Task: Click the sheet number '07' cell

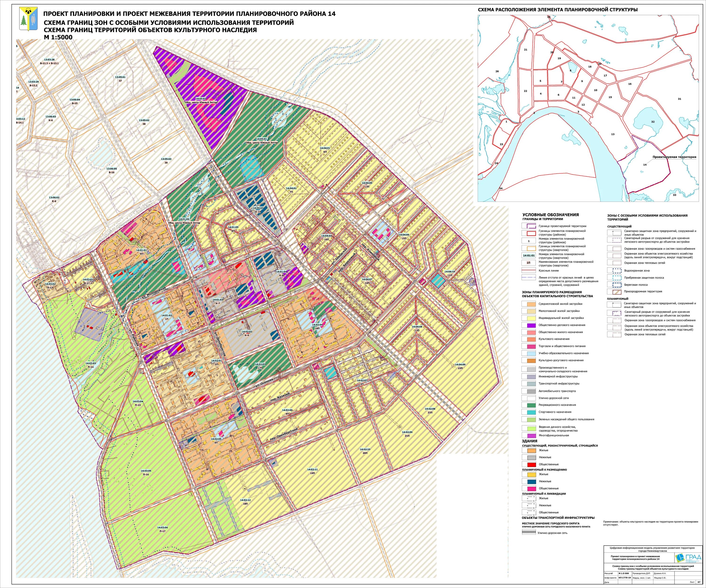Action: coord(699,582)
